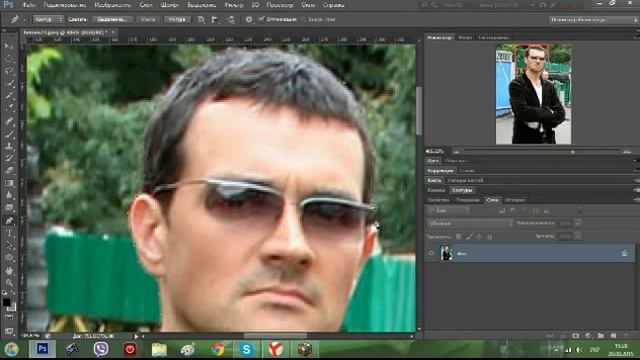640x360 pixels.
Task: Select the Clone Stamp tool
Action: coord(9,146)
